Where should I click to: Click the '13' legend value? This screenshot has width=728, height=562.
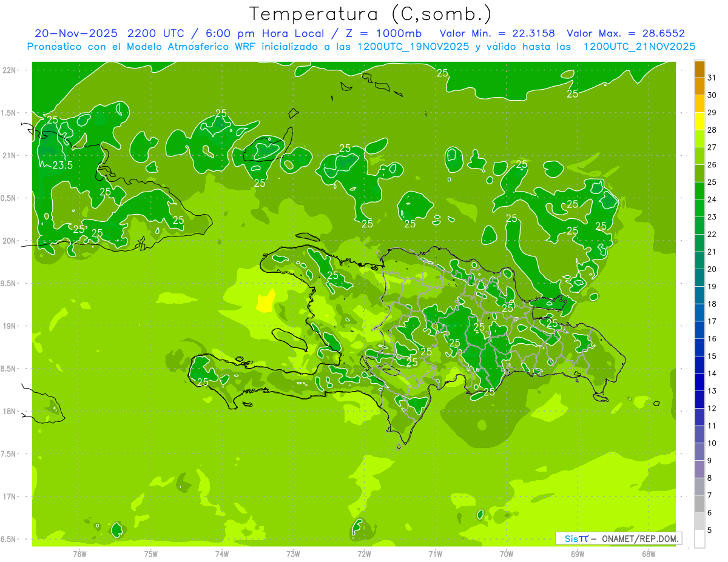[712, 391]
